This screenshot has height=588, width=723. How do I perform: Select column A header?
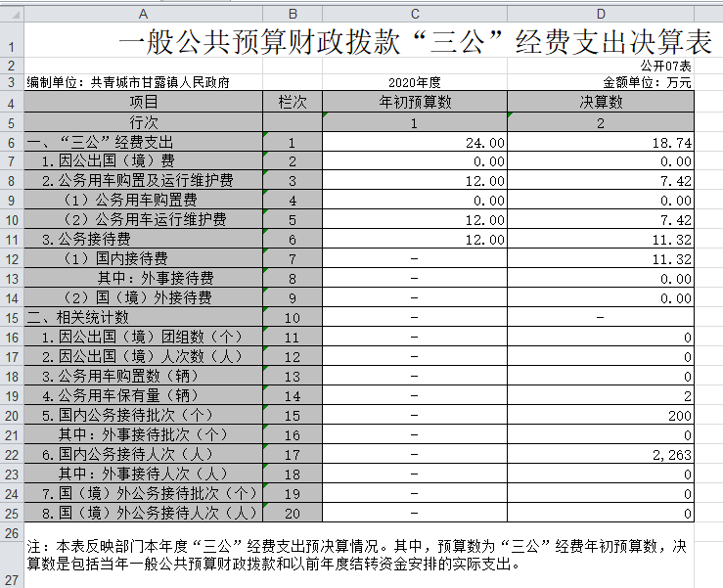pos(144,13)
